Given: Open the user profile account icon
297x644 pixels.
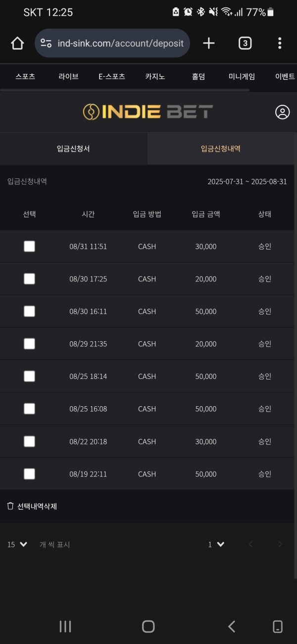Looking at the screenshot, I should 282,112.
